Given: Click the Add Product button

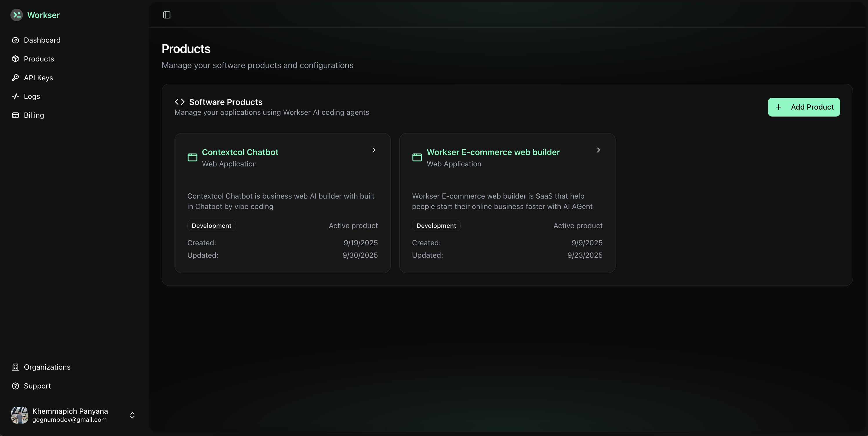Looking at the screenshot, I should 804,107.
